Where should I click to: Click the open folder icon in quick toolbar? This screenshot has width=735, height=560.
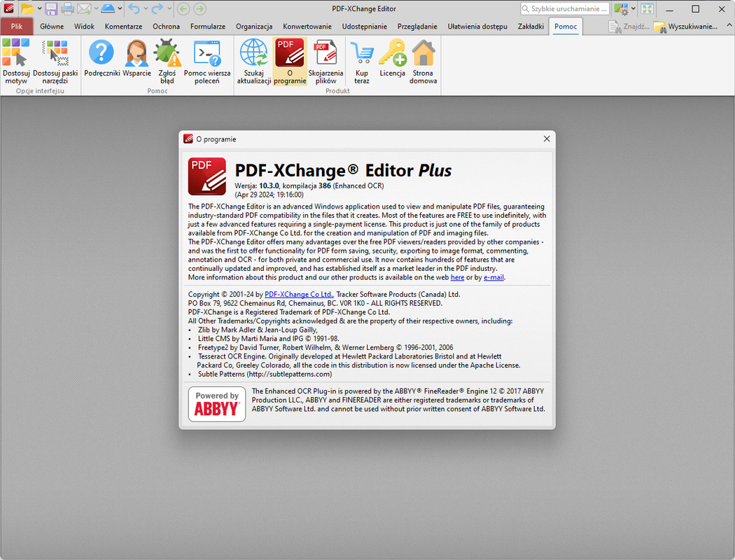tap(27, 9)
